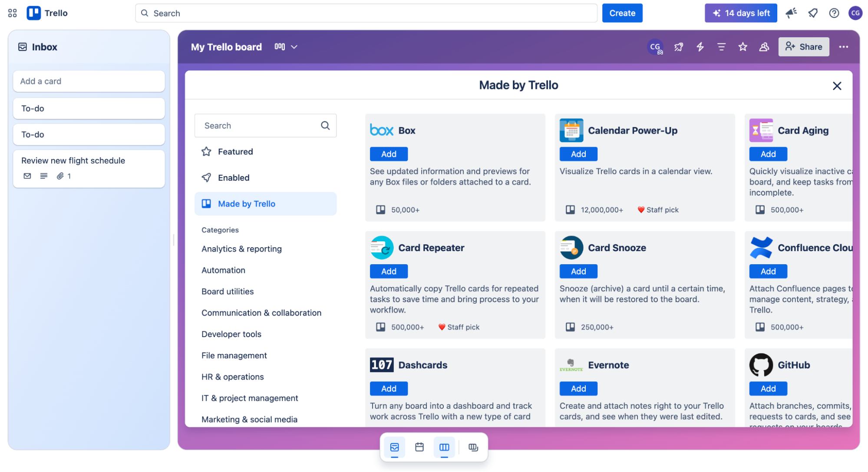Select Featured in the Power-Ups sidebar
The width and height of the screenshot is (868, 472).
pyautogui.click(x=235, y=151)
